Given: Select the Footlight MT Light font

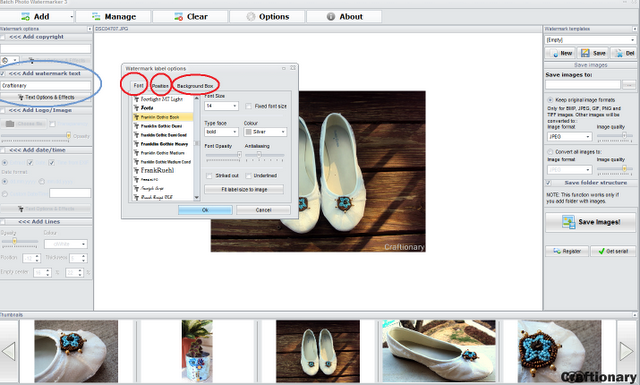Looking at the screenshot, I should click(162, 99).
